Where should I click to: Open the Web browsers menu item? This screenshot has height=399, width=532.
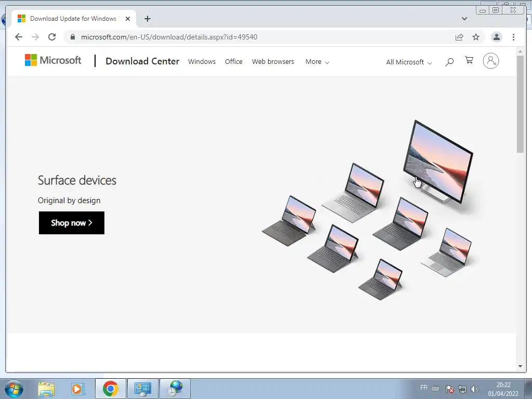point(273,61)
